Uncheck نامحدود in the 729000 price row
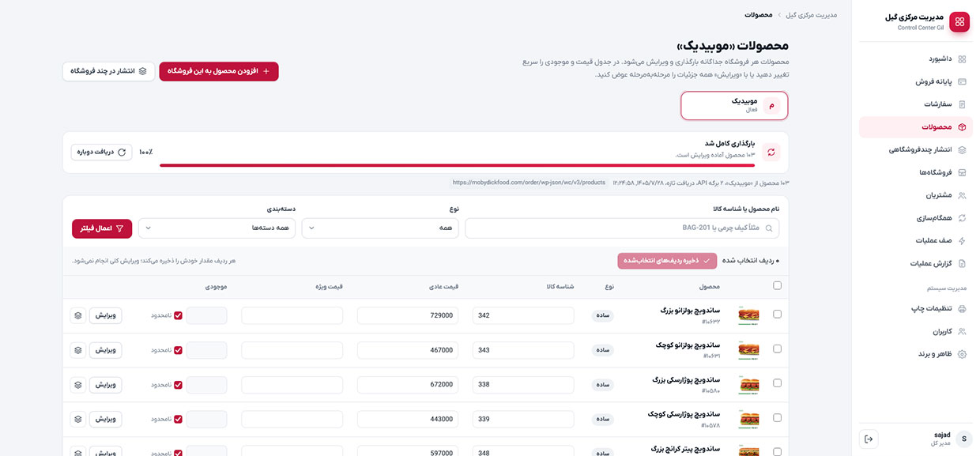Image resolution: width=980 pixels, height=456 pixels. point(178,315)
